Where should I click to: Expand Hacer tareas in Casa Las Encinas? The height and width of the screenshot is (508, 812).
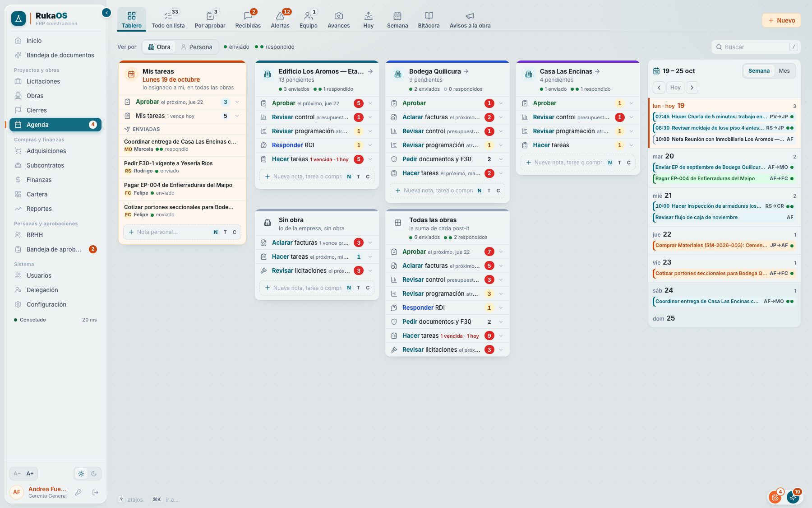[631, 145]
